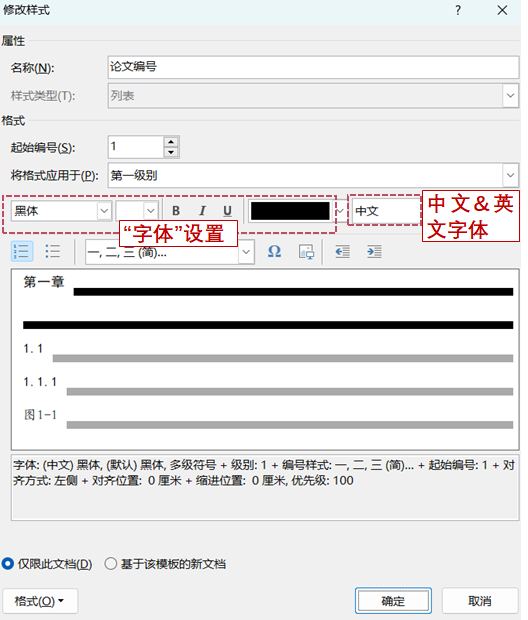Click the 起始编号 number field
The image size is (528, 620).
coord(138,149)
